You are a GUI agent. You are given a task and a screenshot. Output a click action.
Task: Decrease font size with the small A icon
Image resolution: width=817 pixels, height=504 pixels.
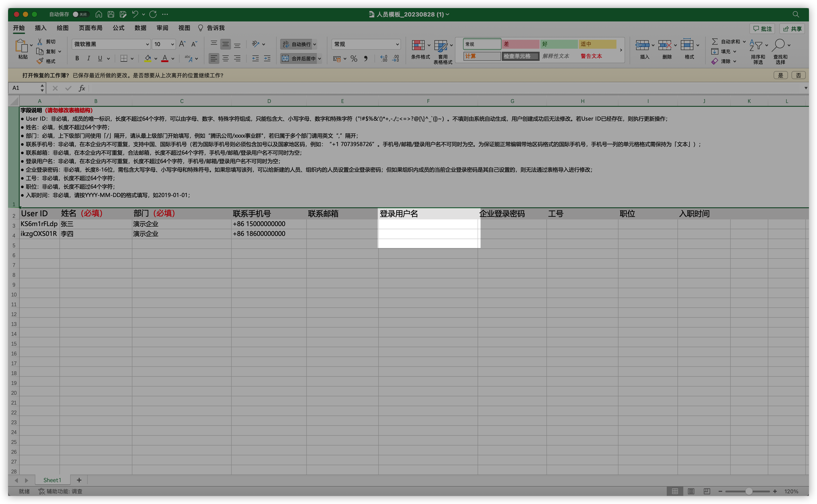[194, 44]
